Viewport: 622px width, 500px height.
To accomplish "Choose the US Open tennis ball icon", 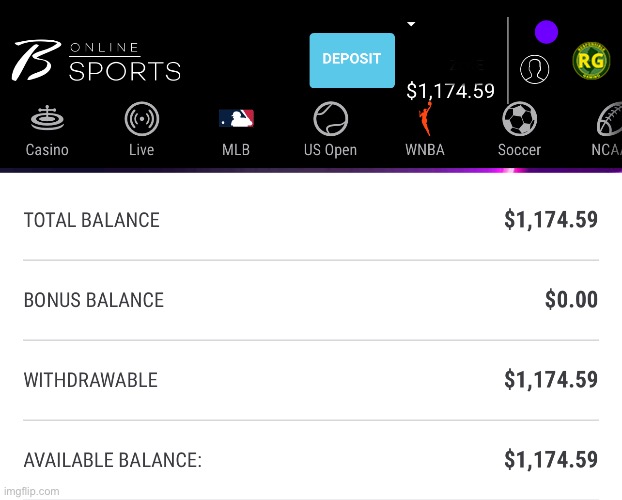I will [330, 120].
